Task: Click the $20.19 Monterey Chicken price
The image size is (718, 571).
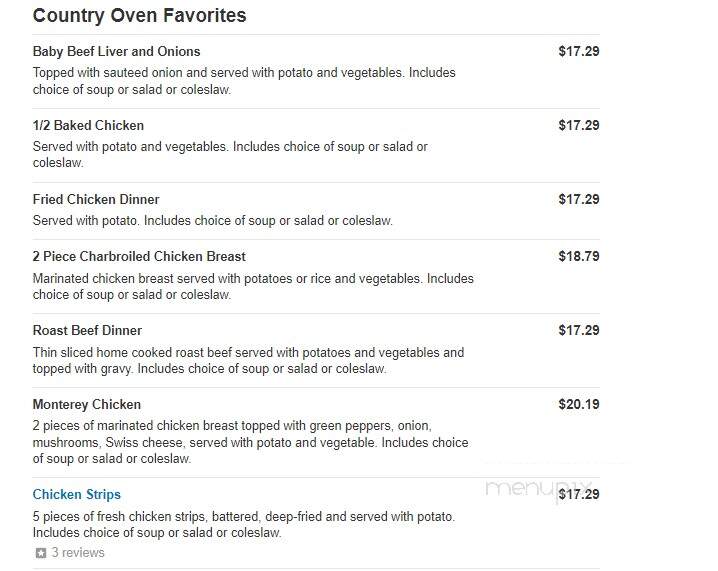Action: point(579,404)
